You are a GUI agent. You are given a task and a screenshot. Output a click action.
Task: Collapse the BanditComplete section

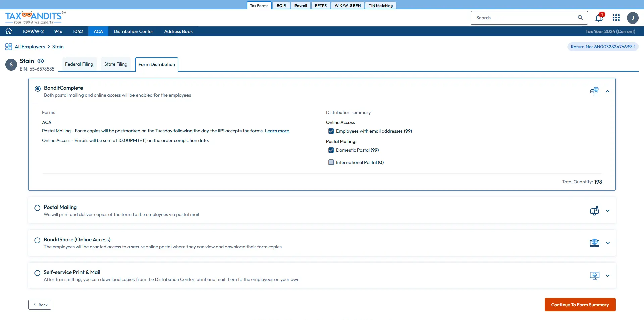point(607,91)
